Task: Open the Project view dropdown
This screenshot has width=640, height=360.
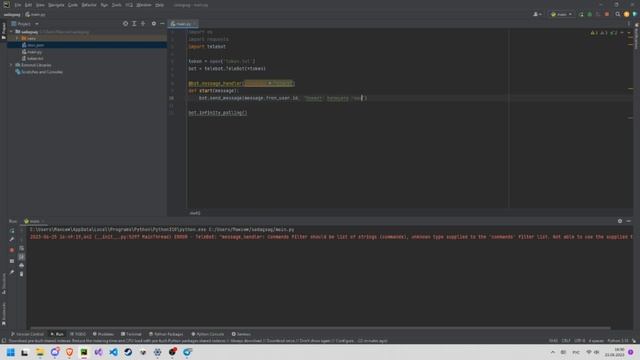Action: point(25,24)
